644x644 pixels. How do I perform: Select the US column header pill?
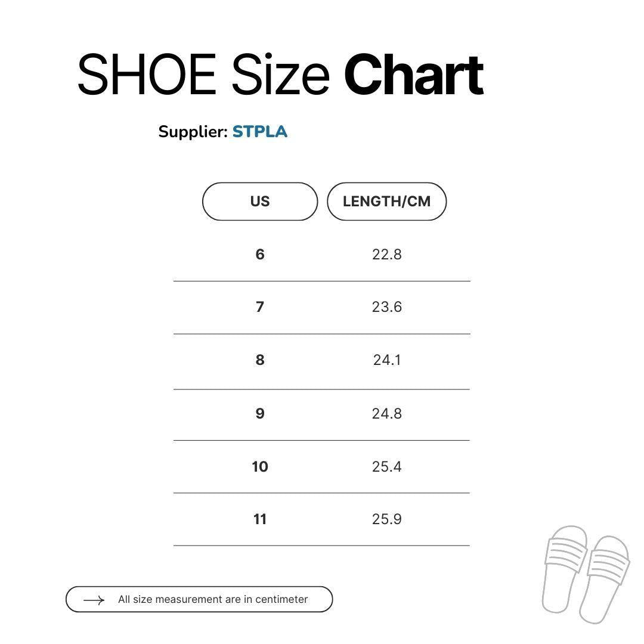[260, 202]
